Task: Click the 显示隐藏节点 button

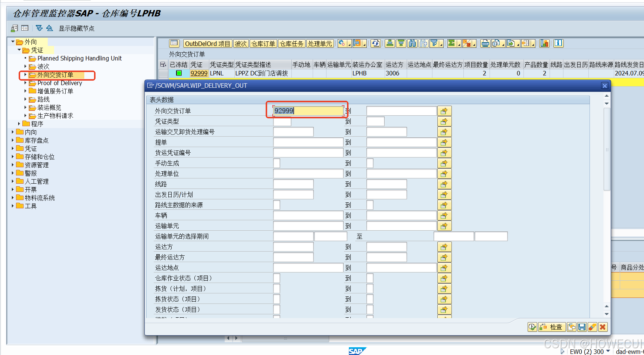Action: (76, 28)
